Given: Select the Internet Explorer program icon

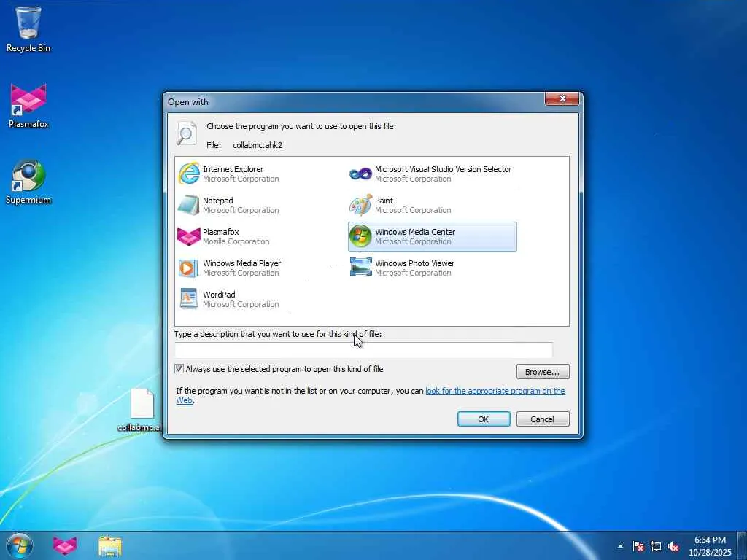Looking at the screenshot, I should (189, 174).
